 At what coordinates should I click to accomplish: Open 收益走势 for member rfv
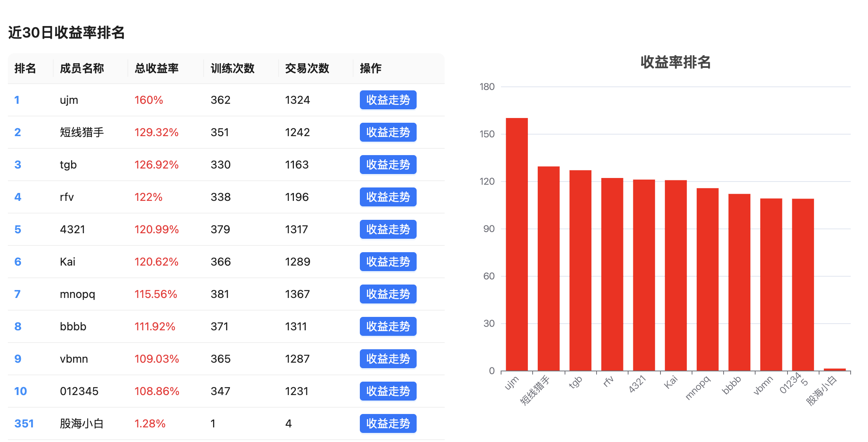(388, 197)
